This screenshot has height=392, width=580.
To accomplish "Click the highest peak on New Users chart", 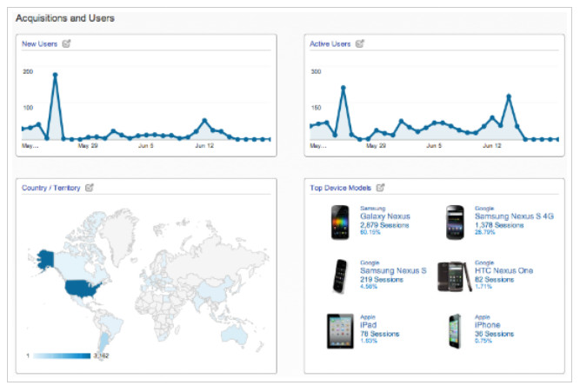I will [55, 75].
